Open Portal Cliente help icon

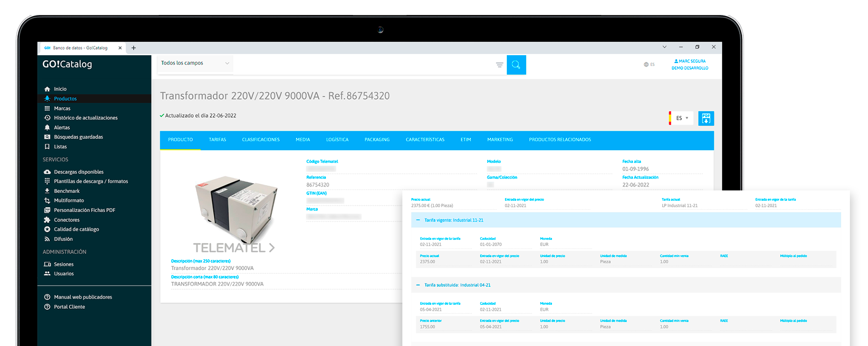pyautogui.click(x=47, y=307)
